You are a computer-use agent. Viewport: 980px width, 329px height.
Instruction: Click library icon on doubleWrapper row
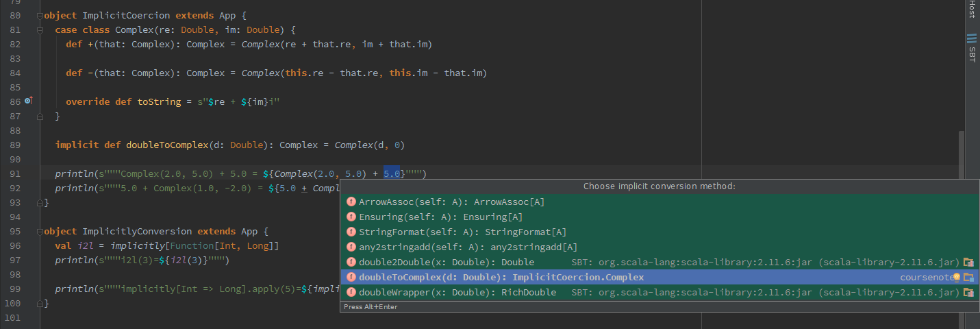click(968, 293)
